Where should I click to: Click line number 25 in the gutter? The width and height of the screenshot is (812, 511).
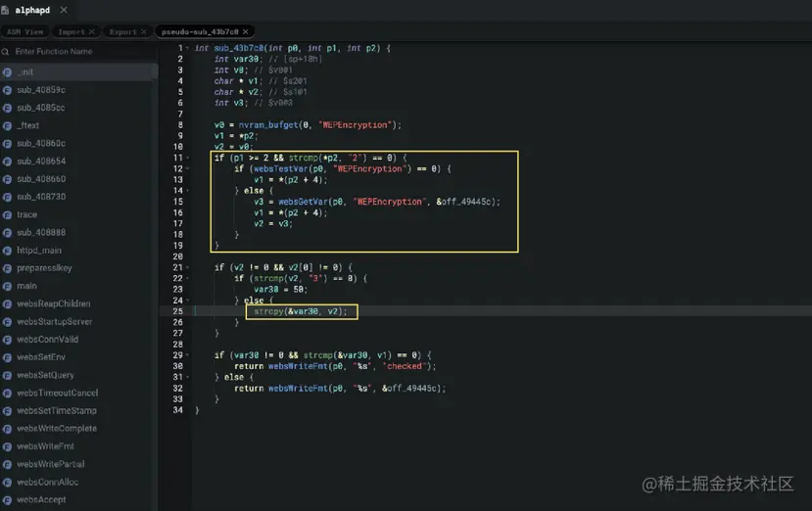click(177, 311)
